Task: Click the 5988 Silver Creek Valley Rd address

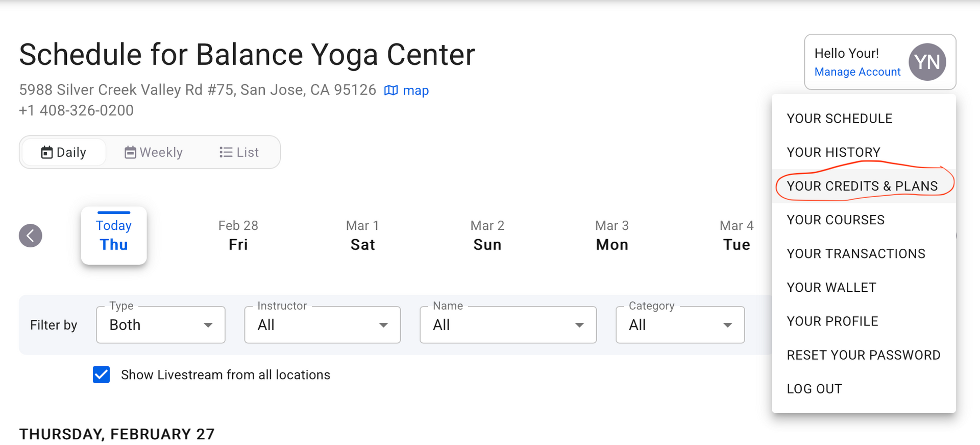Action: [198, 90]
